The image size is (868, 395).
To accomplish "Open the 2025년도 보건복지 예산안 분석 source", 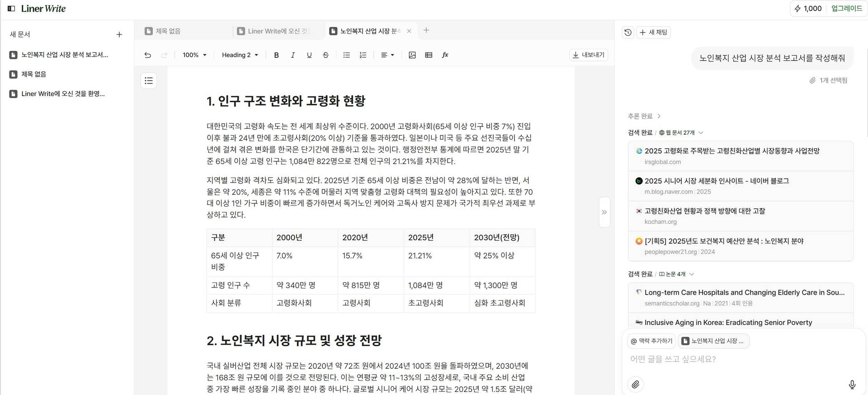I will (741, 246).
